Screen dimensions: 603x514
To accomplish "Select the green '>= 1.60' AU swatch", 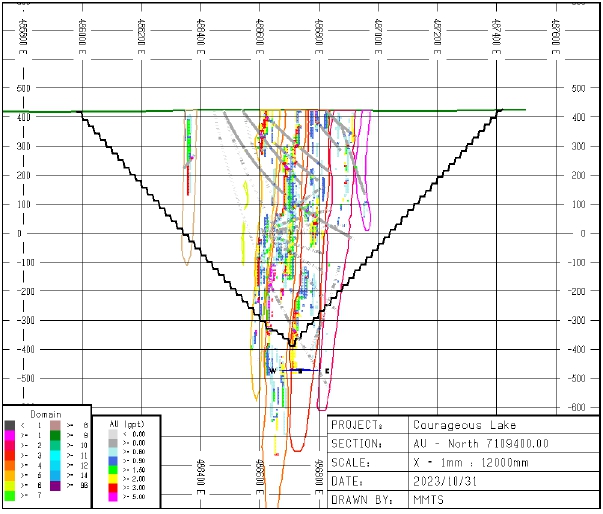I will pos(112,468).
